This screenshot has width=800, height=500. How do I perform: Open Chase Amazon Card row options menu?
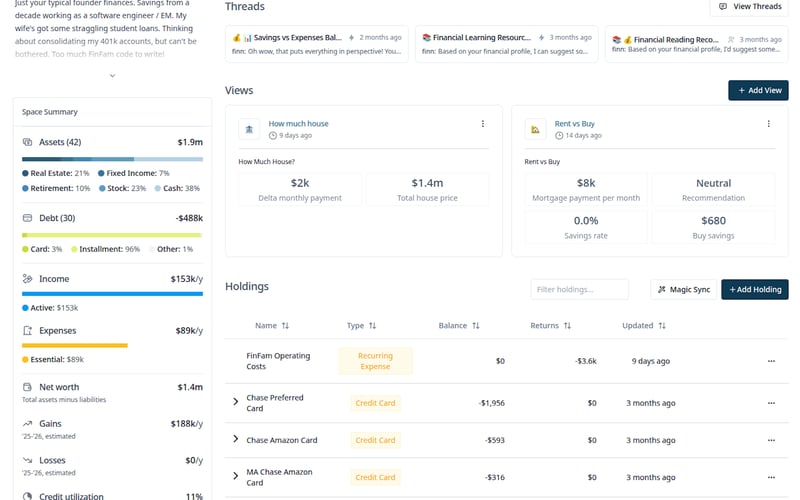(771, 440)
